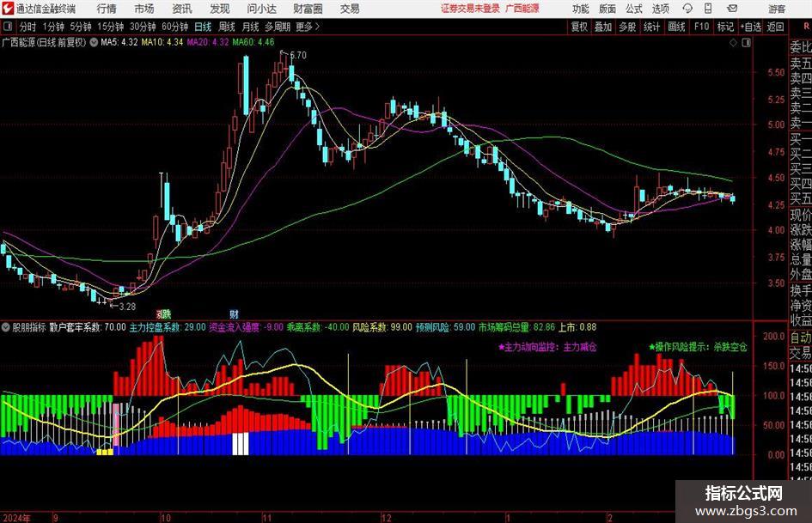Image resolution: width=812 pixels, height=523 pixels.
Task: Click the 广西能源 stock name in title bar
Action: click(522, 9)
